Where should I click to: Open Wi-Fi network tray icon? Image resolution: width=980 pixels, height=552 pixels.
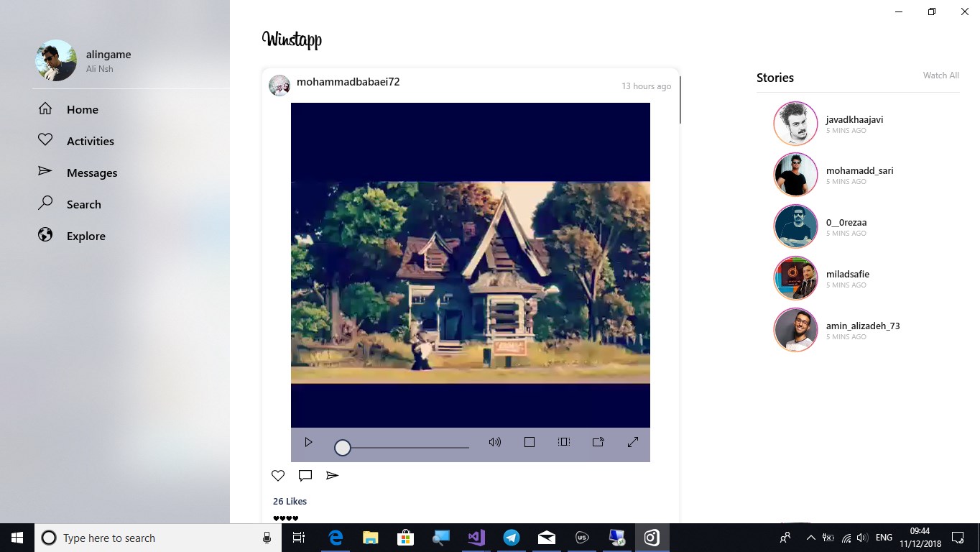(846, 538)
